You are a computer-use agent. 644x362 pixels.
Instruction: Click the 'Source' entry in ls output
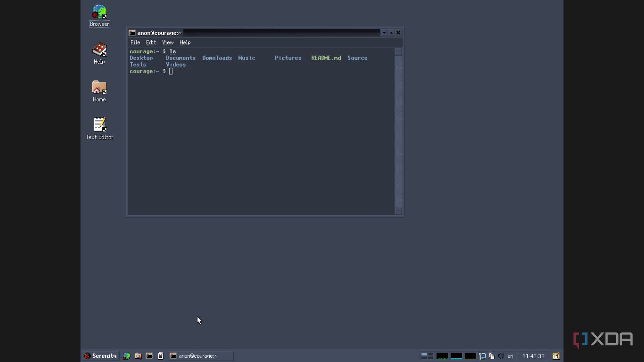(357, 58)
